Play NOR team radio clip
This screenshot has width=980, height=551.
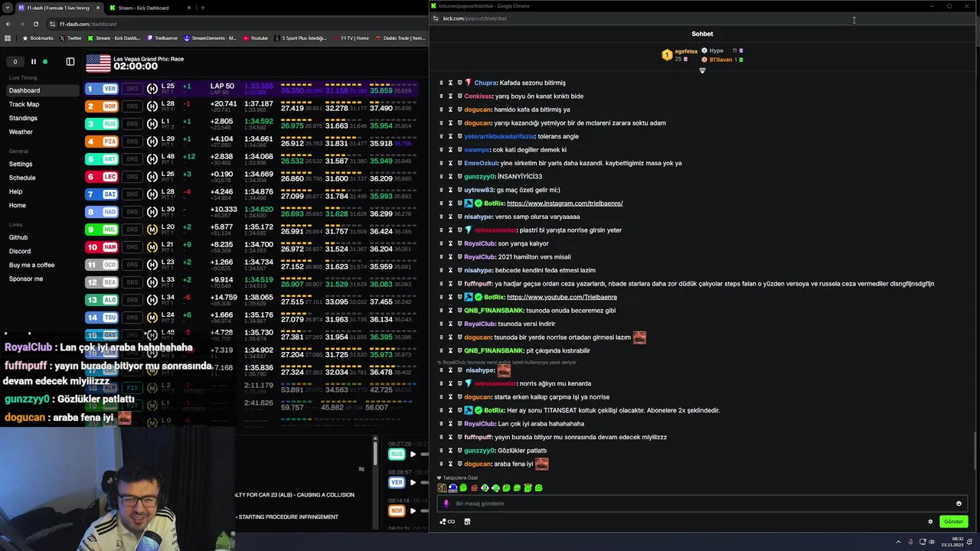point(413,510)
